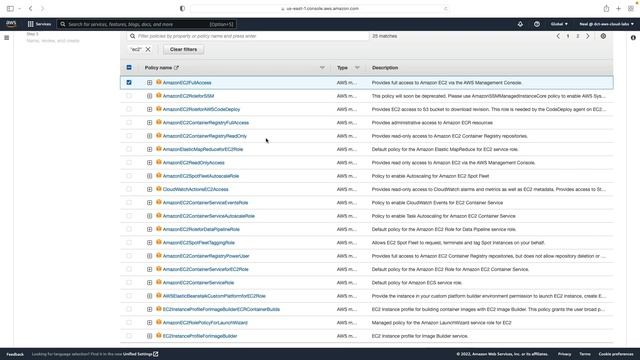Toggle the select-all header checkbox
This screenshot has width=640, height=360.
[x=129, y=68]
